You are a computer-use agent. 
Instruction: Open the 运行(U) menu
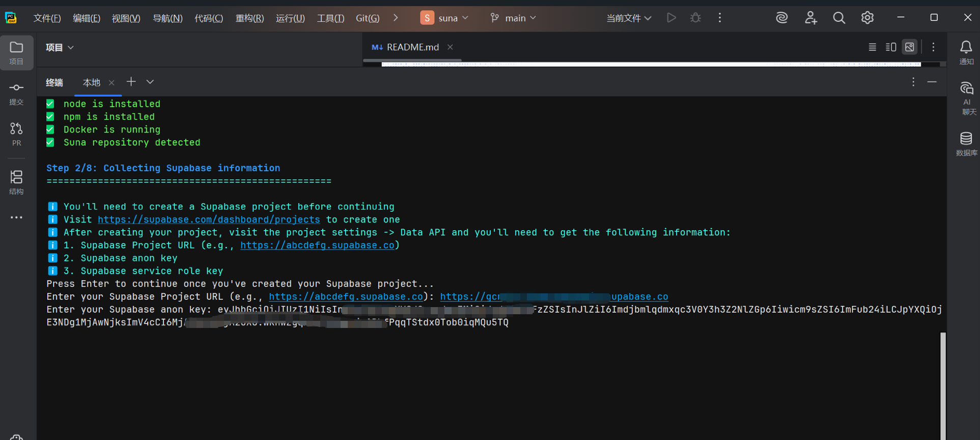[290, 18]
